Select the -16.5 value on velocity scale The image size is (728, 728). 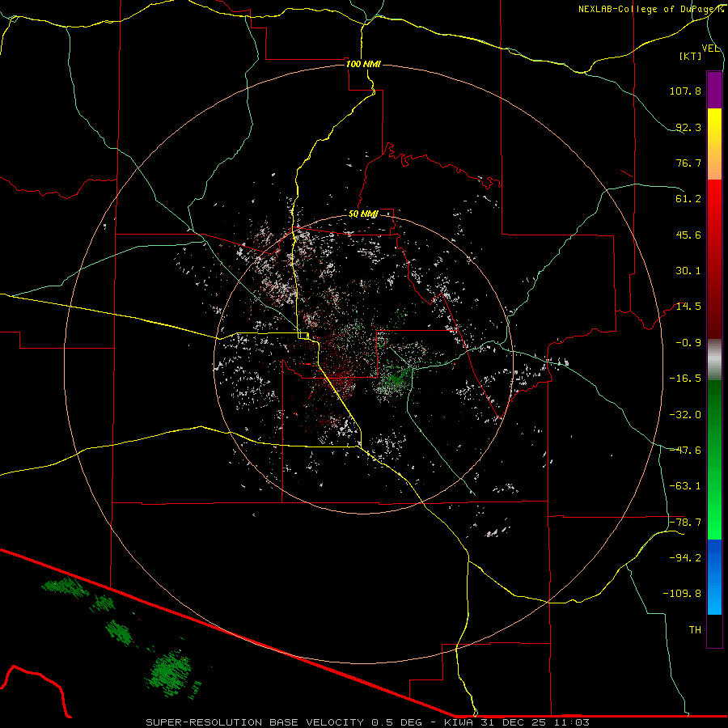coord(685,379)
